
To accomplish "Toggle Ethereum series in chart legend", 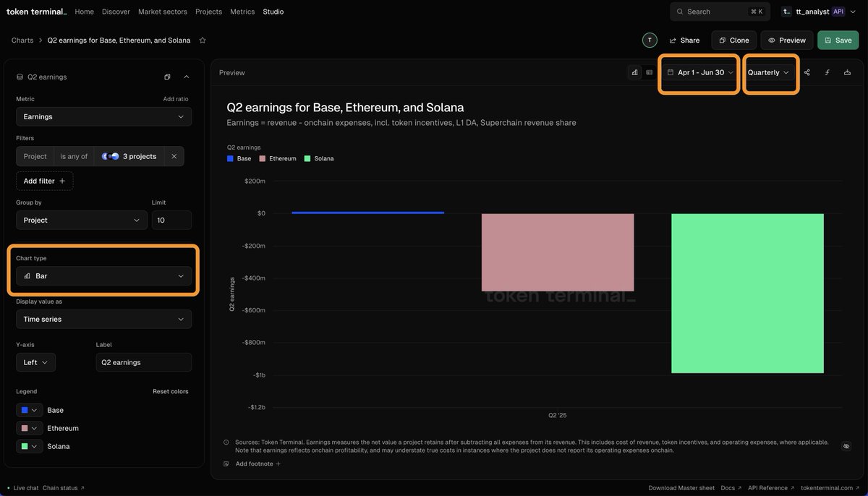I will tap(278, 158).
